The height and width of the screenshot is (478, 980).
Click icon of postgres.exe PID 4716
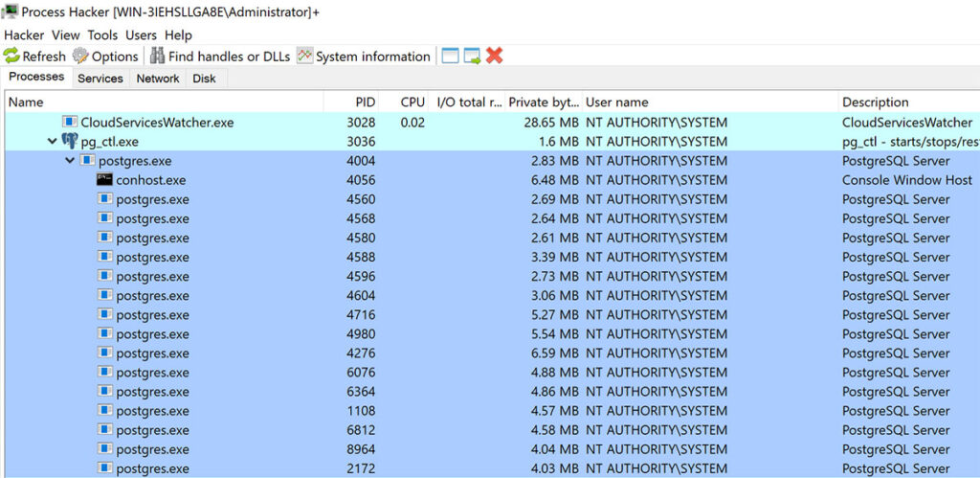(105, 315)
